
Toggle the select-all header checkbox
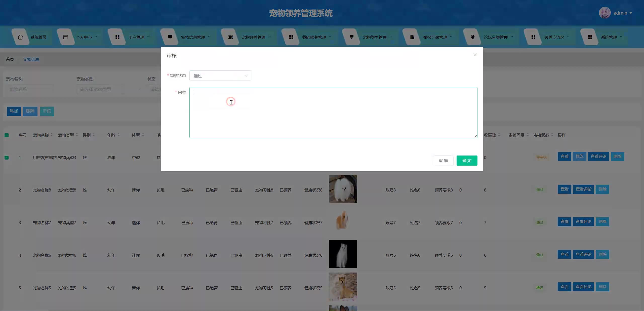click(x=7, y=135)
